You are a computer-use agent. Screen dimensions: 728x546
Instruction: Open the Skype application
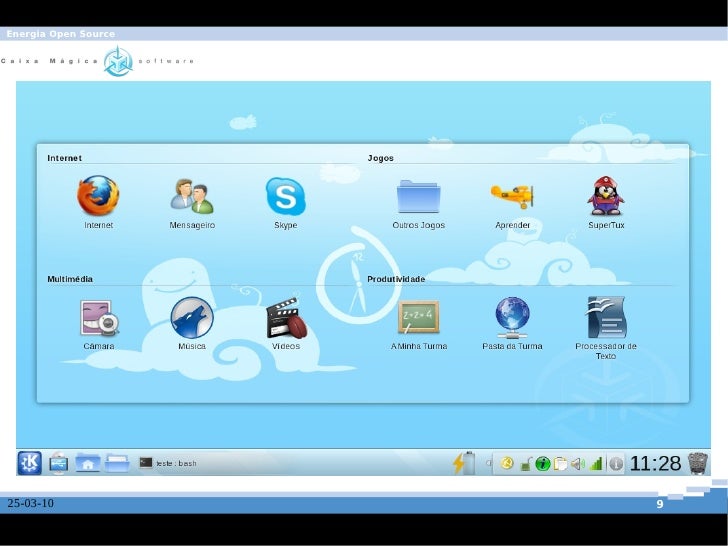click(286, 196)
